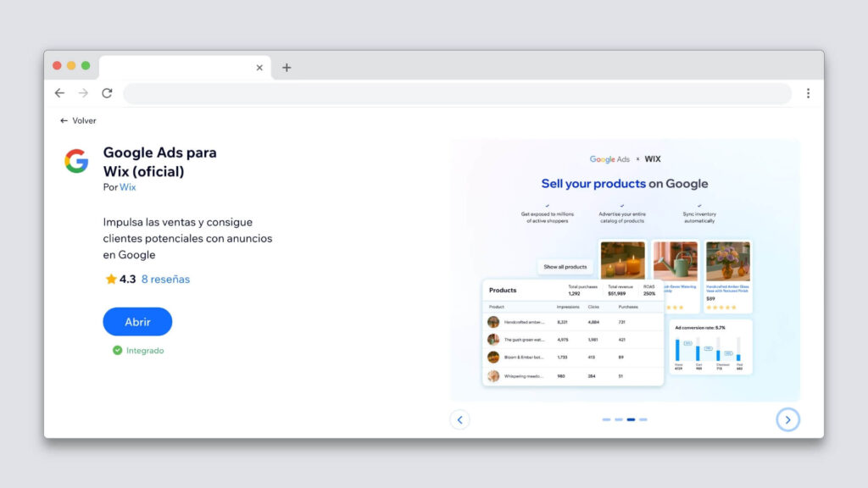Click the macOS green fullscreen button
This screenshot has width=868, height=488.
coord(86,65)
